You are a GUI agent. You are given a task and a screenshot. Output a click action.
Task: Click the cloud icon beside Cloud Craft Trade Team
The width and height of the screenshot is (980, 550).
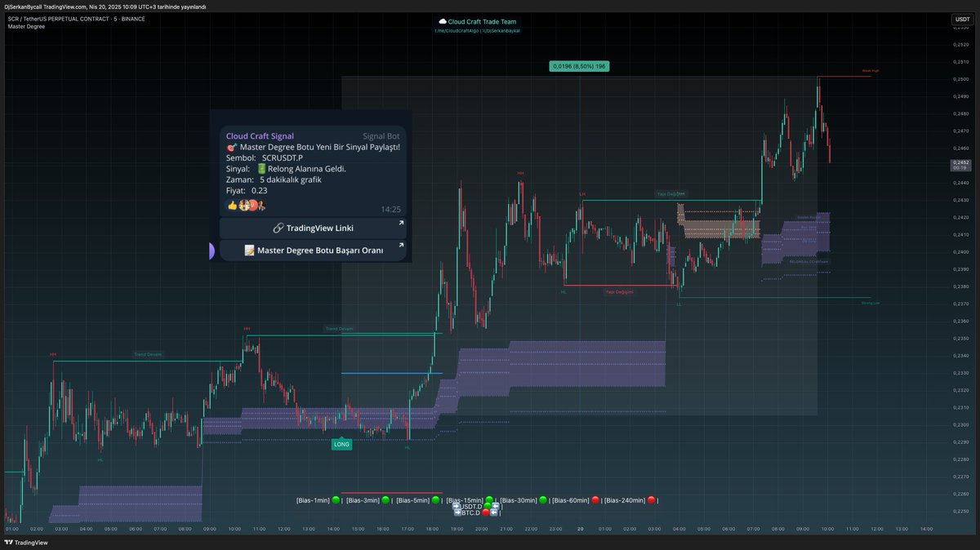pyautogui.click(x=443, y=22)
